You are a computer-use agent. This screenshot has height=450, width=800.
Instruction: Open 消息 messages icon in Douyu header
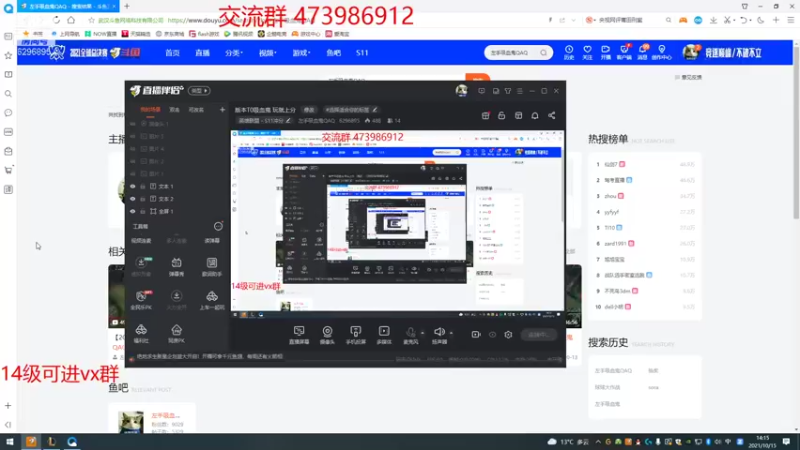[x=643, y=53]
